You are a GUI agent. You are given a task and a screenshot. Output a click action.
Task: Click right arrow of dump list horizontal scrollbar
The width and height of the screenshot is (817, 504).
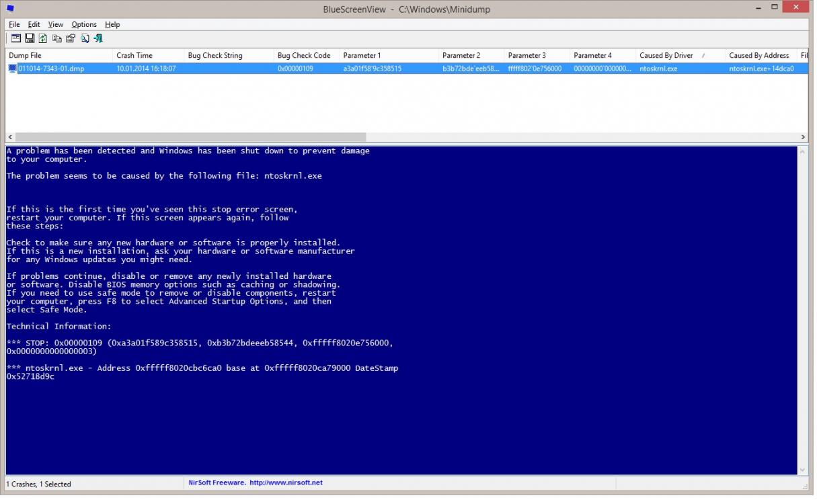pos(804,137)
